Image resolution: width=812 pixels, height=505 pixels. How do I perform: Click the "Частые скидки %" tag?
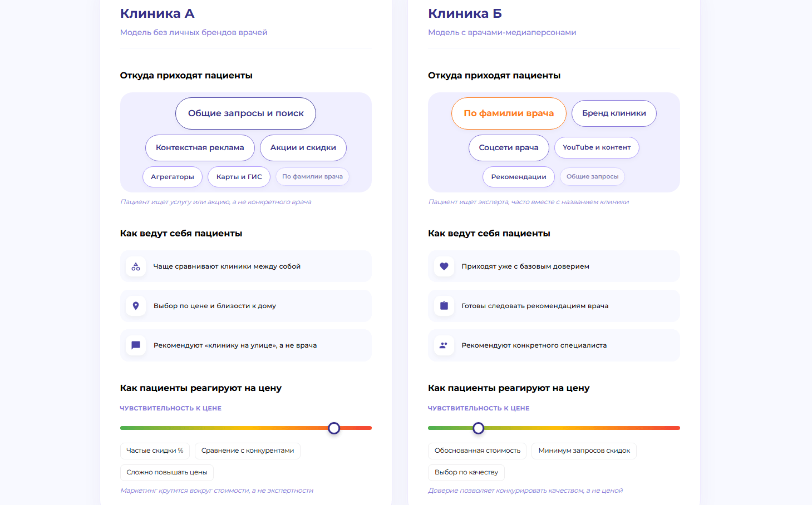(155, 451)
